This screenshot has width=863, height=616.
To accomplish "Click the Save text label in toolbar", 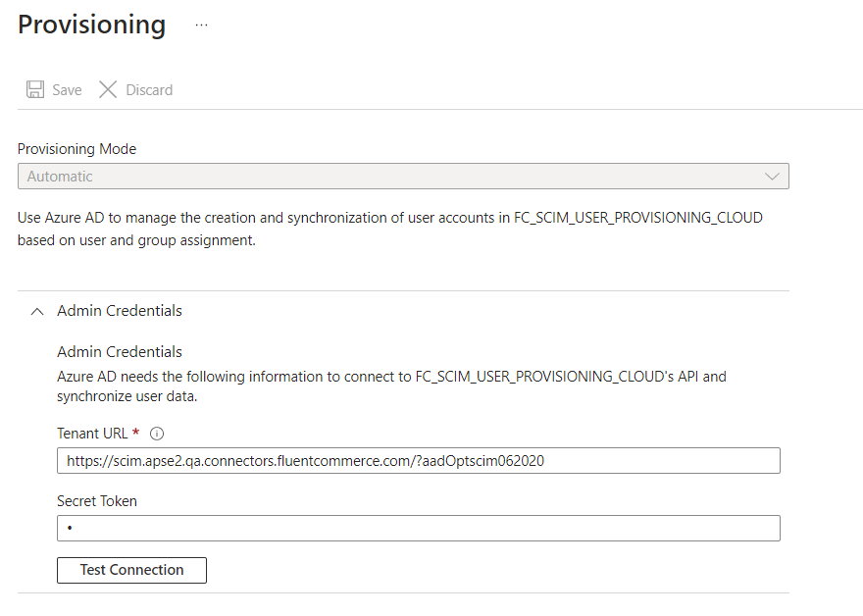I will click(67, 90).
